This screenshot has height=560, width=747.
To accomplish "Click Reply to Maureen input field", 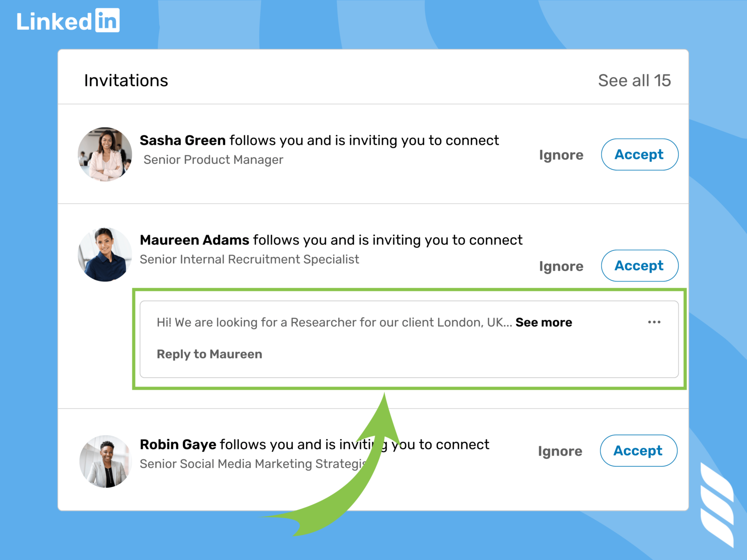I will [x=209, y=354].
